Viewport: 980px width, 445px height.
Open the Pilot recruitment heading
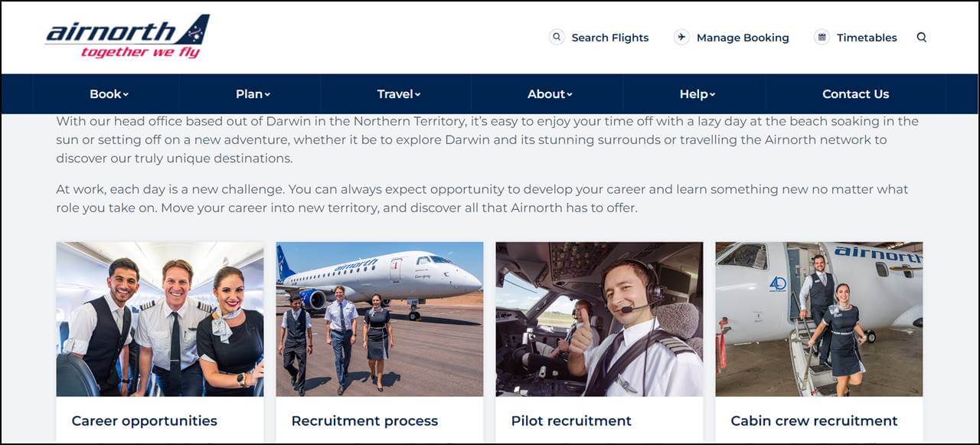click(x=571, y=420)
